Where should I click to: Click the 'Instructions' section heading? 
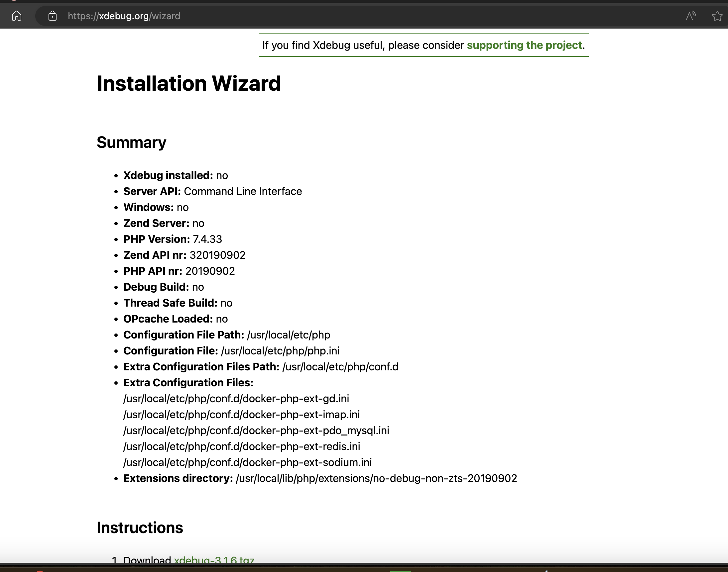140,528
